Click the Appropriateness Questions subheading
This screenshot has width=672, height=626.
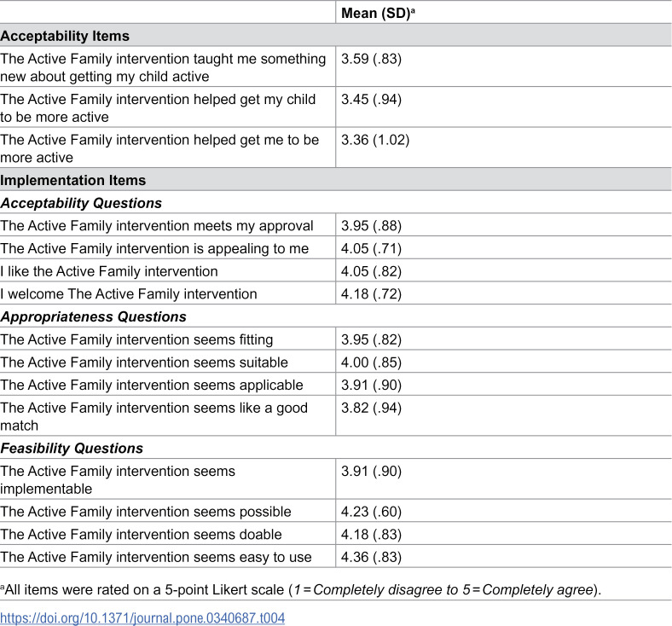[94, 316]
